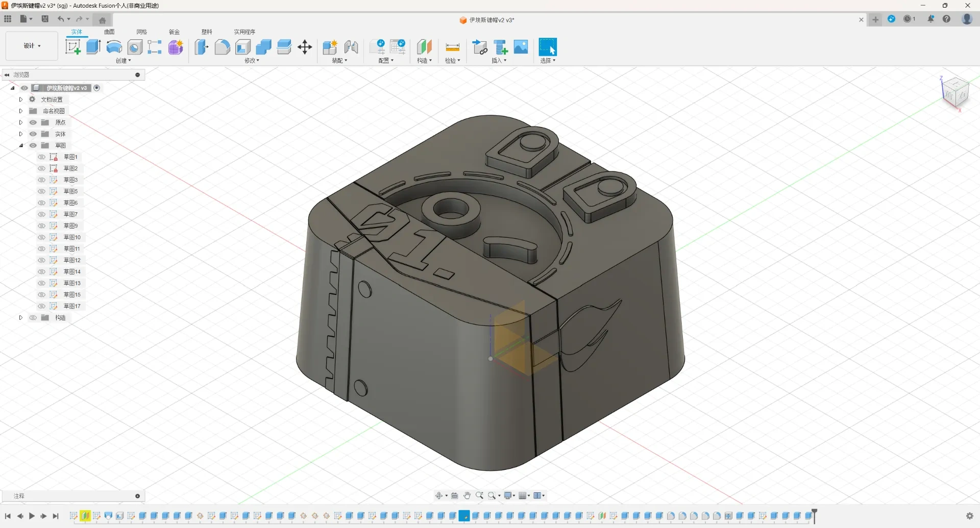The image size is (980, 528).
Task: Click the Home tab icon
Action: (x=102, y=20)
